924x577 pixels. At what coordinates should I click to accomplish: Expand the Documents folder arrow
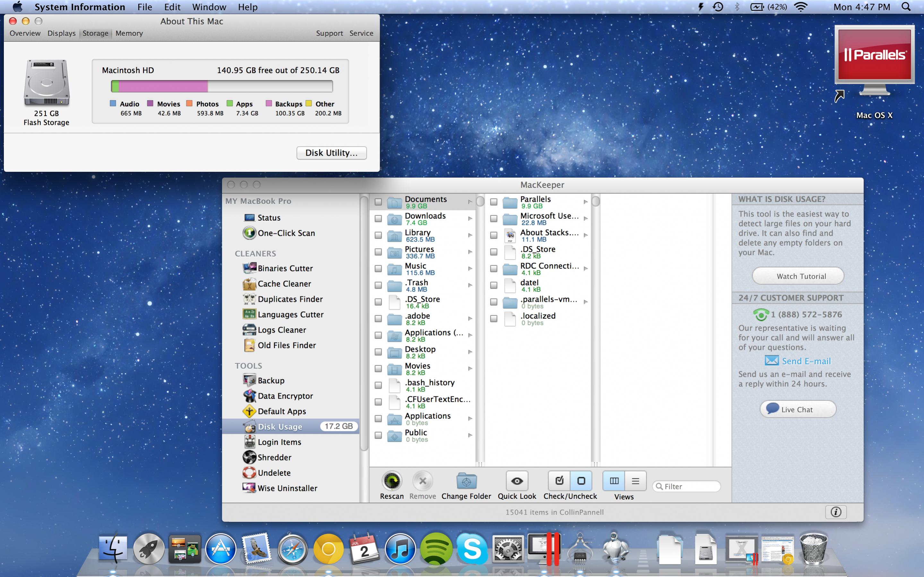tap(470, 202)
